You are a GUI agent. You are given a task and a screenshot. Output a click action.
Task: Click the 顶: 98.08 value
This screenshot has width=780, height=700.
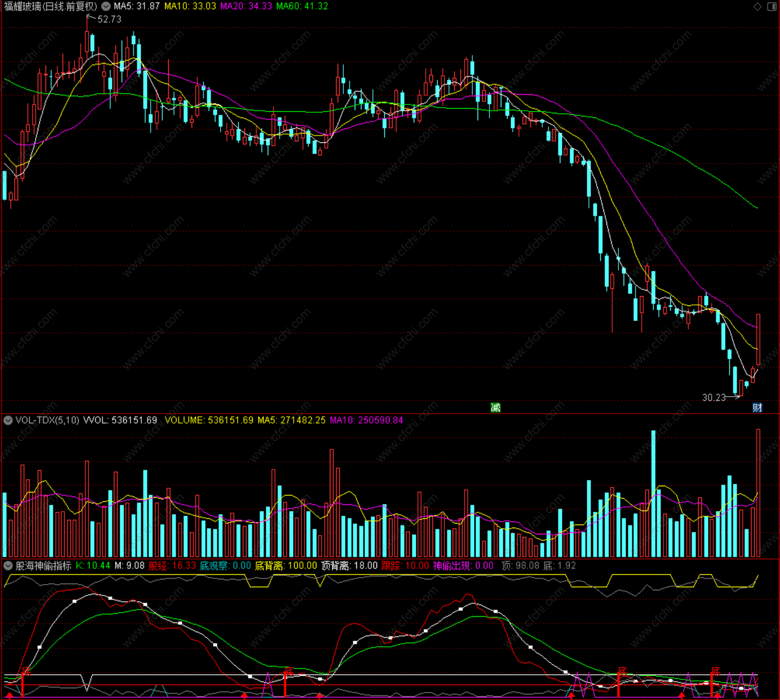click(x=521, y=566)
